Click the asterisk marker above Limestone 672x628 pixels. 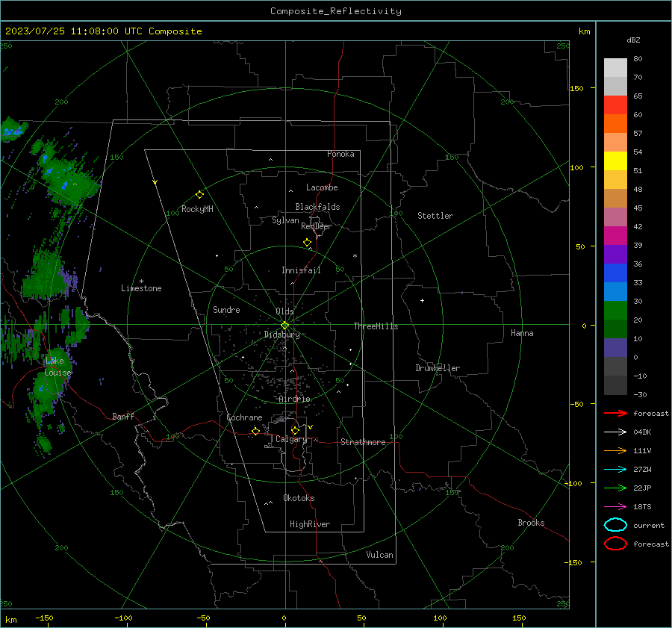tap(141, 282)
